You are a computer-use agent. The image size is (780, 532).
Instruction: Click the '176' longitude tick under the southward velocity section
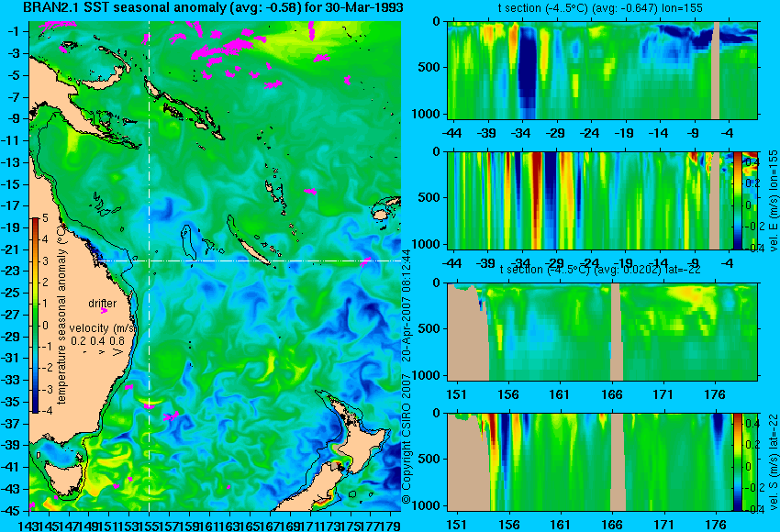click(716, 525)
